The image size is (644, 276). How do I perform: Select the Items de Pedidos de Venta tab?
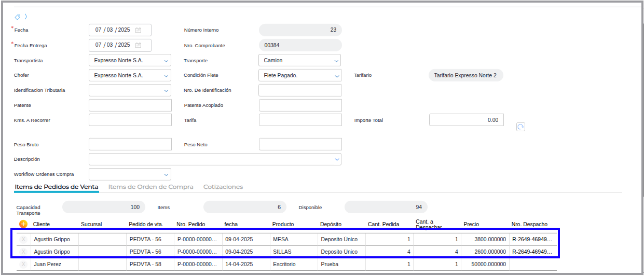[57, 187]
